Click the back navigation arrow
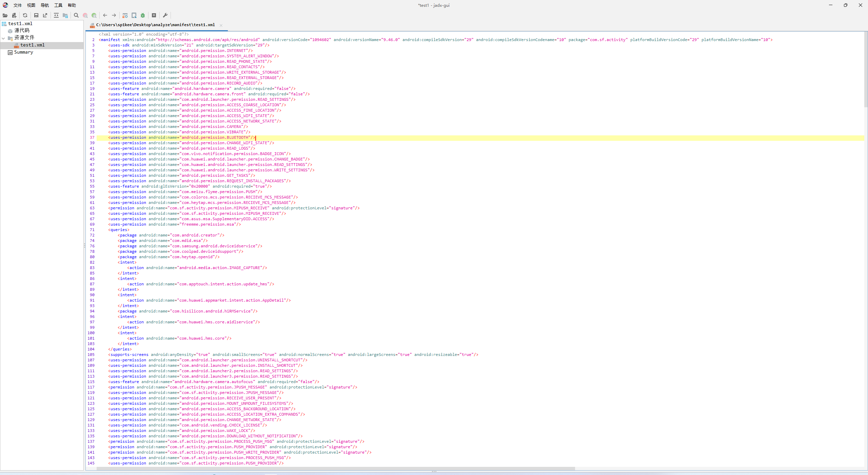The image size is (868, 475). click(105, 15)
